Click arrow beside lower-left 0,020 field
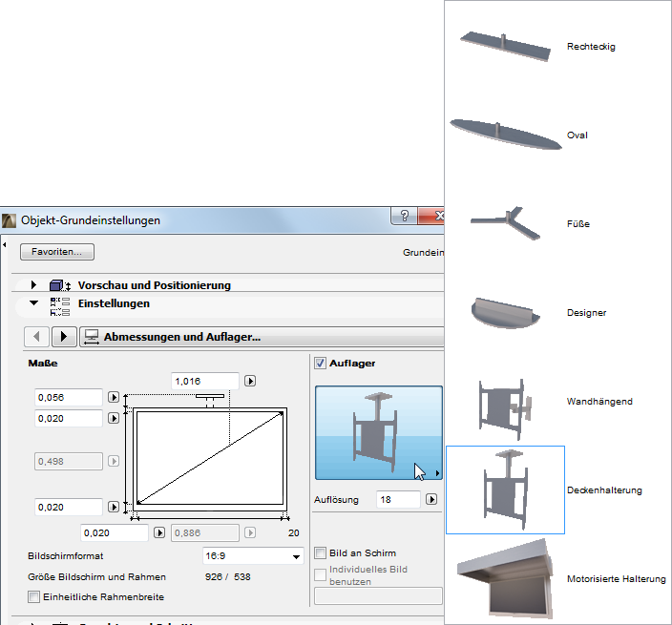 (x=114, y=507)
